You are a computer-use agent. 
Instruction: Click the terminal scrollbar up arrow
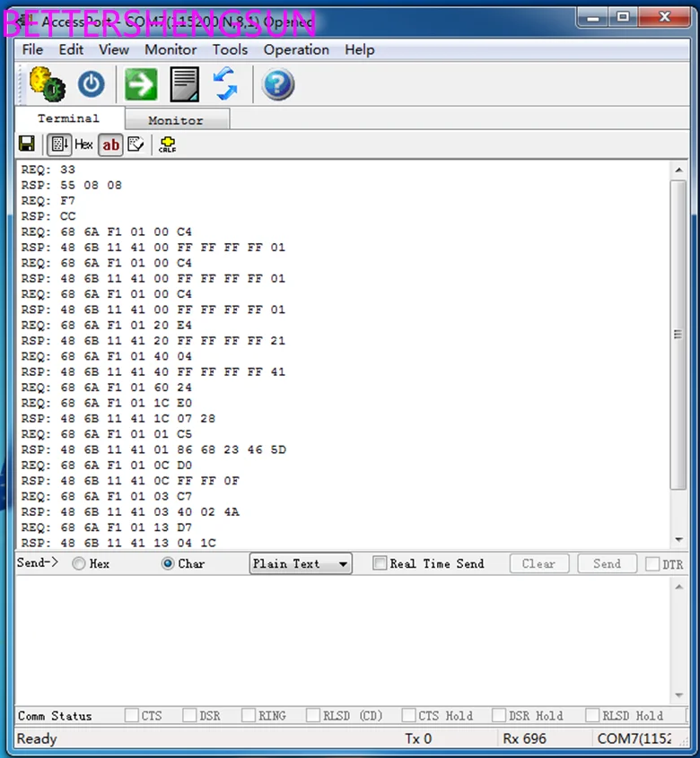pyautogui.click(x=678, y=170)
